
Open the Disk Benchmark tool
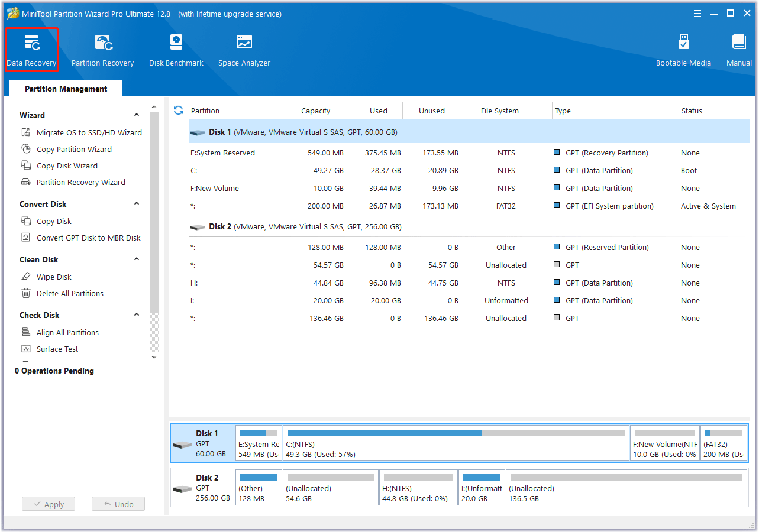[x=176, y=49]
